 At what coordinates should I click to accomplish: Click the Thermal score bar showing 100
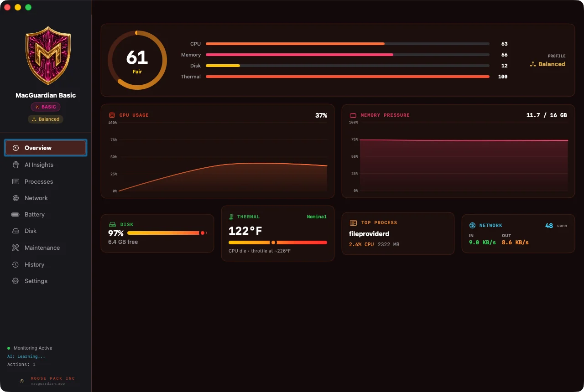[x=348, y=77]
